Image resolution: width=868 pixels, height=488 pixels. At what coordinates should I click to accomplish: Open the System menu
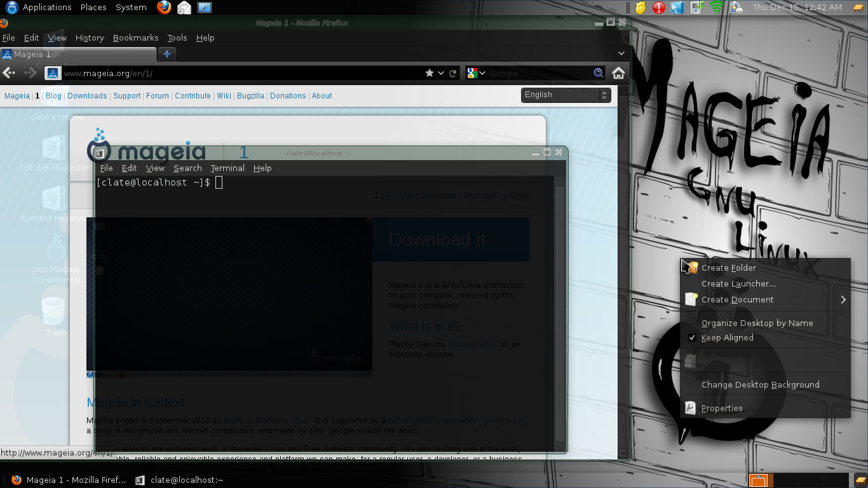[x=131, y=8]
